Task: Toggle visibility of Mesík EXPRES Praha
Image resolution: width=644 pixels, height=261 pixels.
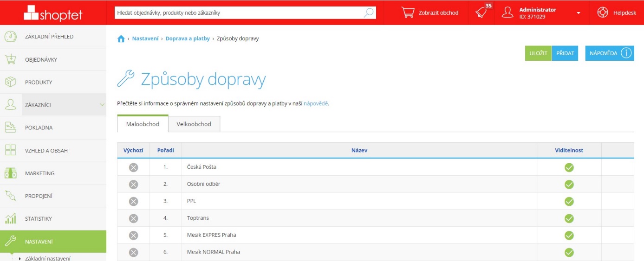Action: point(569,236)
